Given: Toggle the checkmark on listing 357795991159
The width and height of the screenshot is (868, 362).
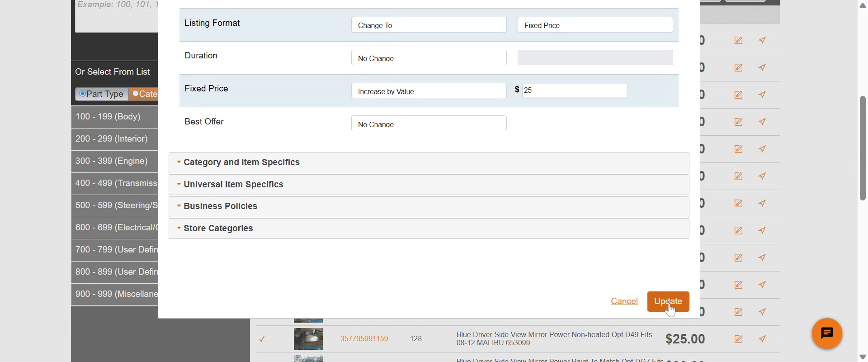Looking at the screenshot, I should coord(262,339).
